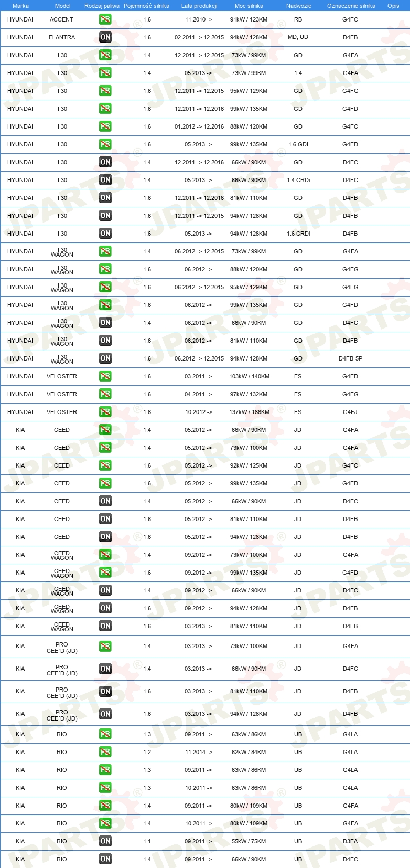Select the ELANTRA model cell
The image size is (410, 868).
62,37
